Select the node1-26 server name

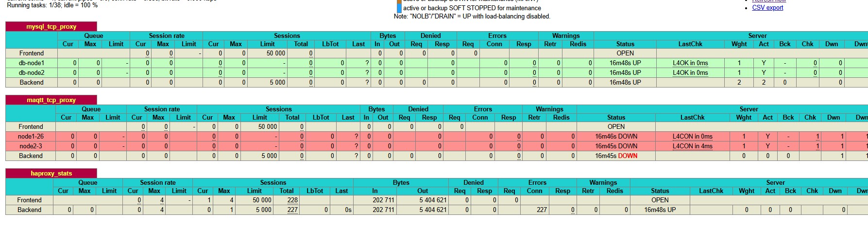click(x=31, y=137)
